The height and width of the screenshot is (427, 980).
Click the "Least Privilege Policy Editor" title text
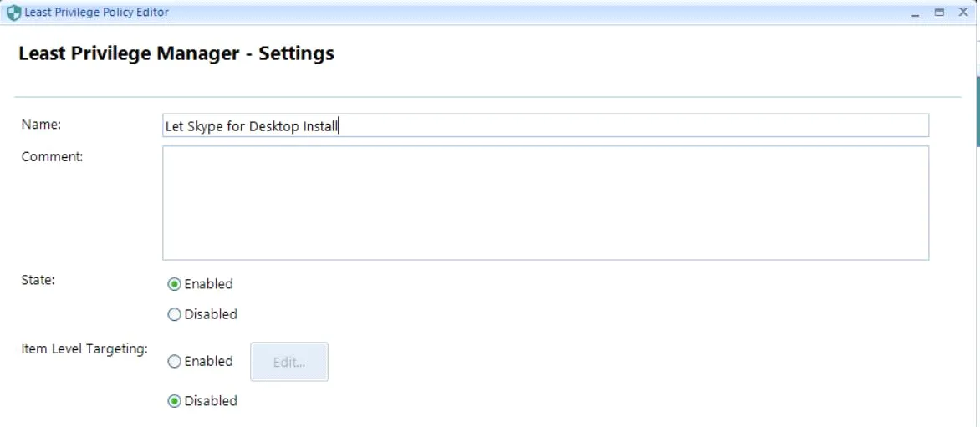[x=97, y=13]
